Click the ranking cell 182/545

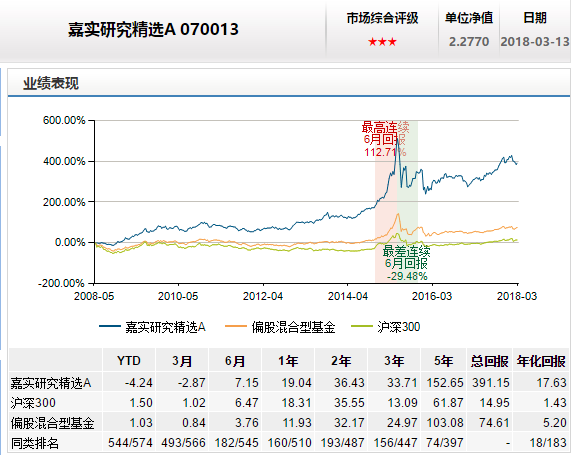(x=237, y=443)
